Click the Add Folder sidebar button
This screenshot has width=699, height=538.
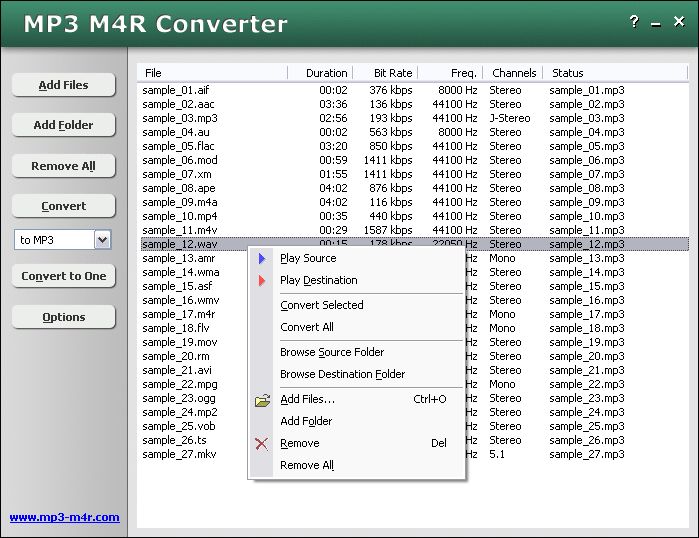tap(64, 125)
